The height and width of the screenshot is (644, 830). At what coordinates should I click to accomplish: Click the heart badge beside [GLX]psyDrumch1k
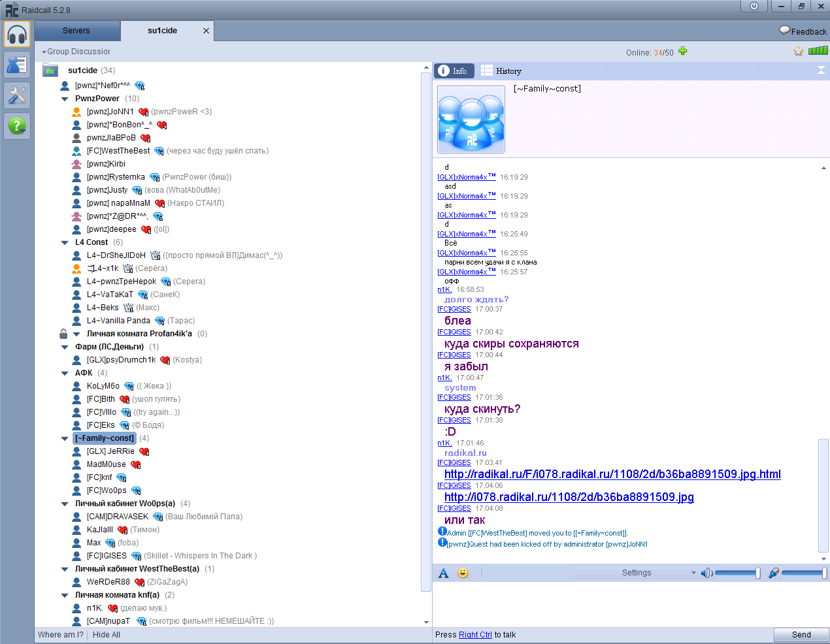click(x=165, y=360)
